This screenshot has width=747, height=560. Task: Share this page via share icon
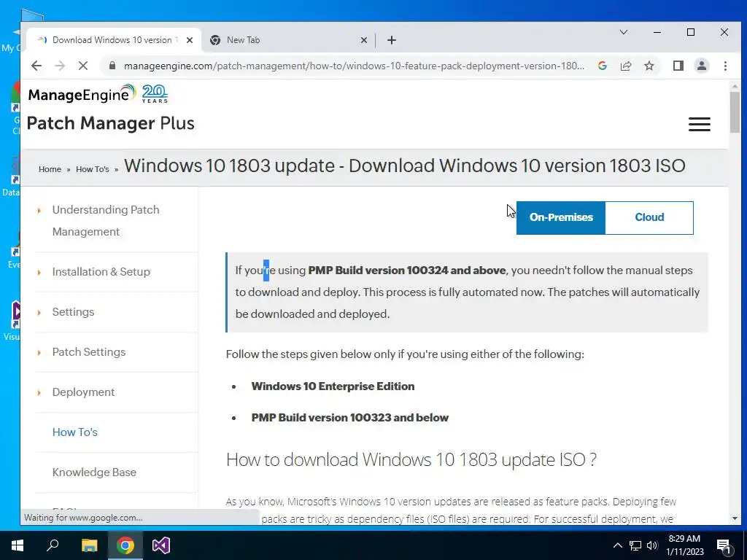(x=626, y=66)
